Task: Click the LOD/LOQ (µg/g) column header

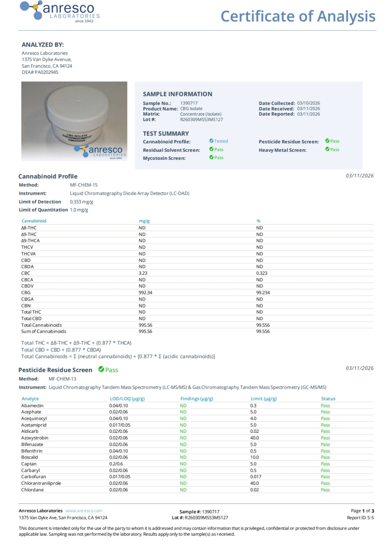Action: click(127, 399)
